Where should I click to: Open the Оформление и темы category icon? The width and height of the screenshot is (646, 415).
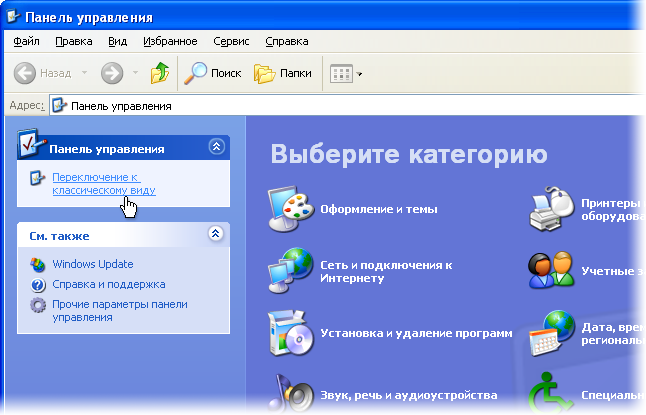[x=290, y=209]
